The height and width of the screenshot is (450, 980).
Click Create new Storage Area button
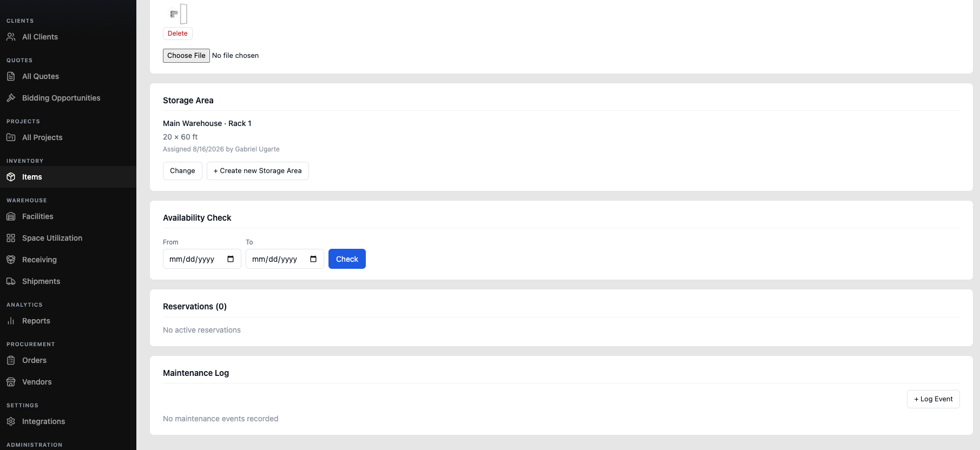(258, 171)
